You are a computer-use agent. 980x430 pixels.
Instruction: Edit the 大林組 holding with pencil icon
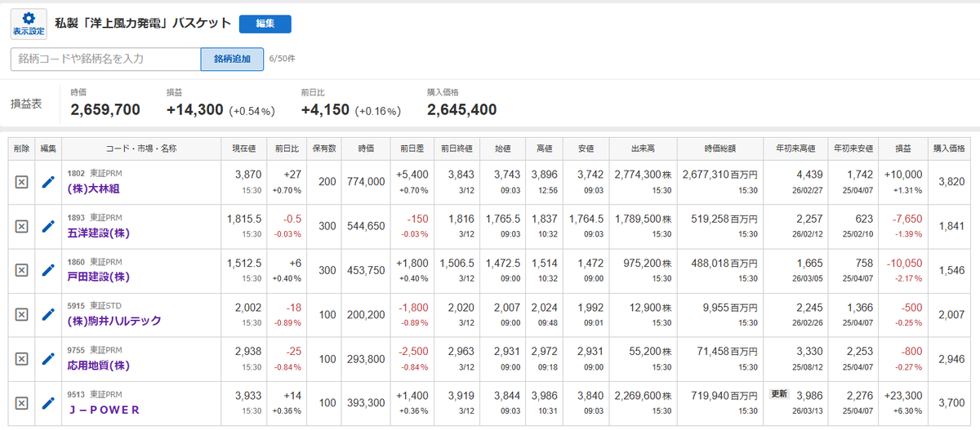pos(48,182)
